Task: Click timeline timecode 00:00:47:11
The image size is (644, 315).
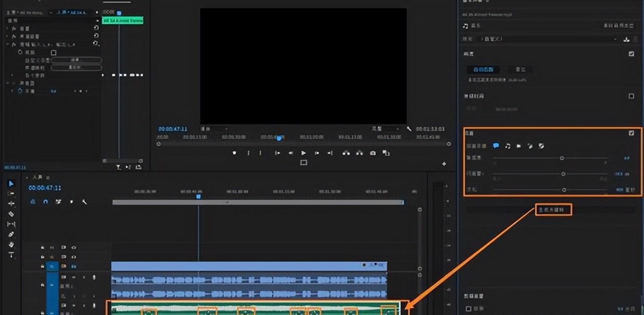Action: point(45,188)
